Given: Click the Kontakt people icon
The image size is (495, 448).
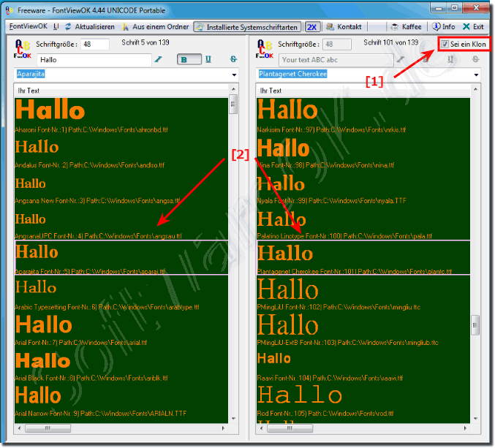Looking at the screenshot, I should [x=330, y=27].
